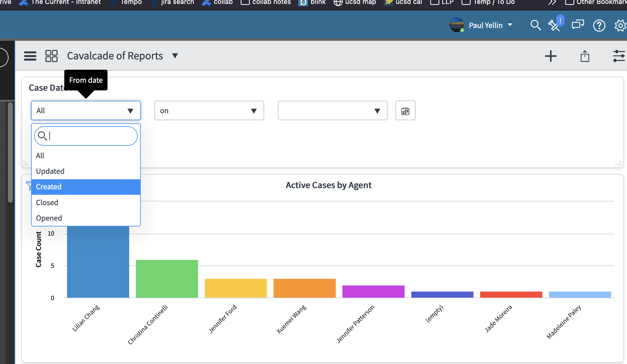Choose 'Created' in the dropdown list
This screenshot has width=627, height=364.
[86, 187]
